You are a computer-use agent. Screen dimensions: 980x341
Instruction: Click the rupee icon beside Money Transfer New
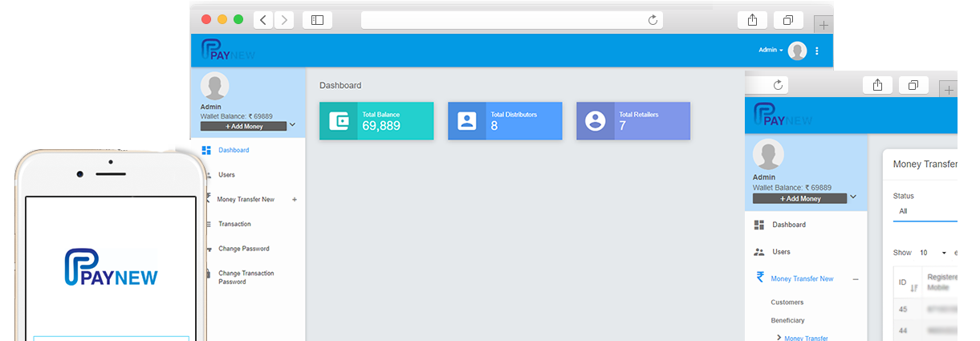coord(760,278)
